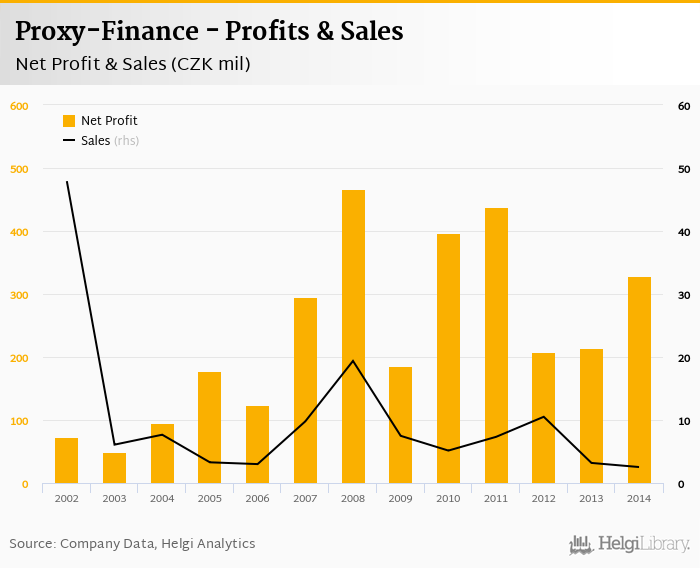Click the 2012 x-axis year label
The width and height of the screenshot is (700, 568).
[543, 498]
